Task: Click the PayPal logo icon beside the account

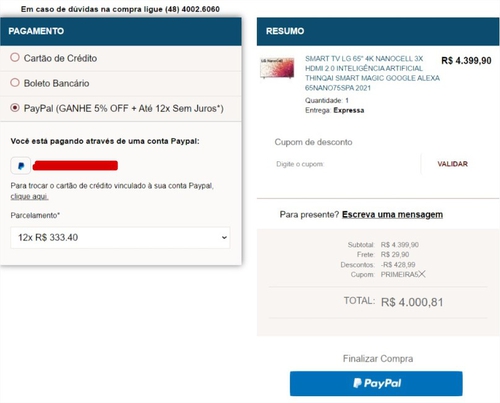Action: (x=21, y=166)
